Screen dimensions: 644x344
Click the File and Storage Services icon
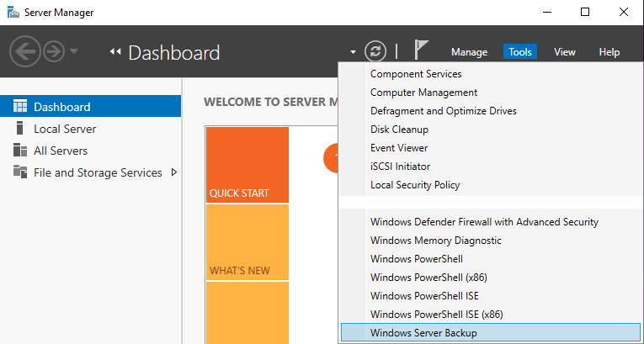[20, 172]
